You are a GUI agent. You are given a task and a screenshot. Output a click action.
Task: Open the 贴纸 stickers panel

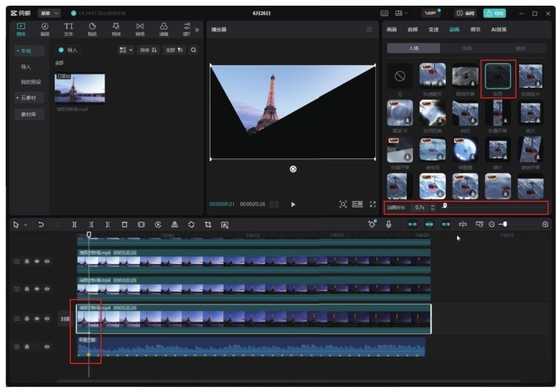click(92, 29)
